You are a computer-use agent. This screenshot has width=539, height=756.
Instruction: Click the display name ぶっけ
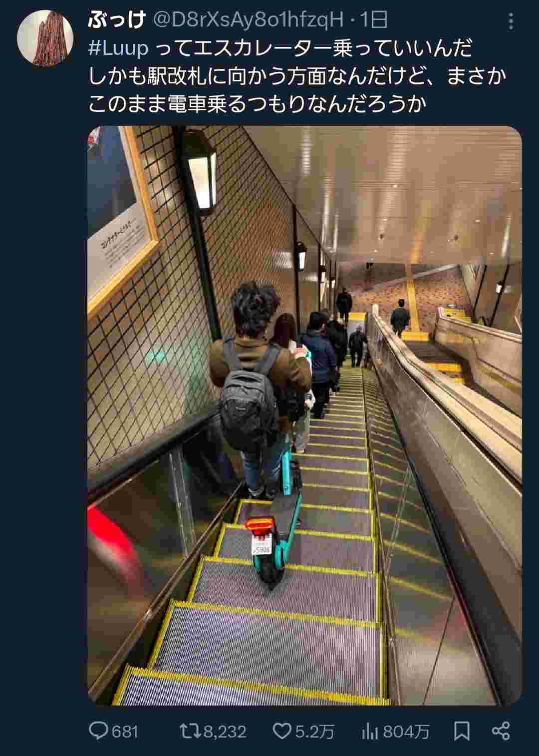(x=117, y=20)
